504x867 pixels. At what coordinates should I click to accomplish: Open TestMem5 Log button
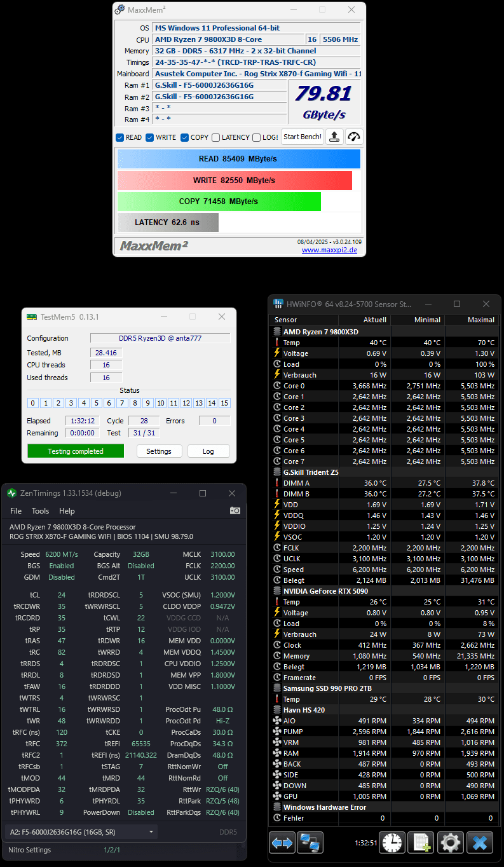208,451
